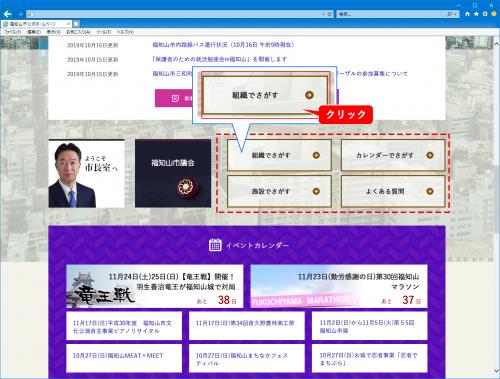500x379 pixels.
Task: Close the 福知山市公式ホームページ tab
Action: pyautogui.click(x=68, y=24)
